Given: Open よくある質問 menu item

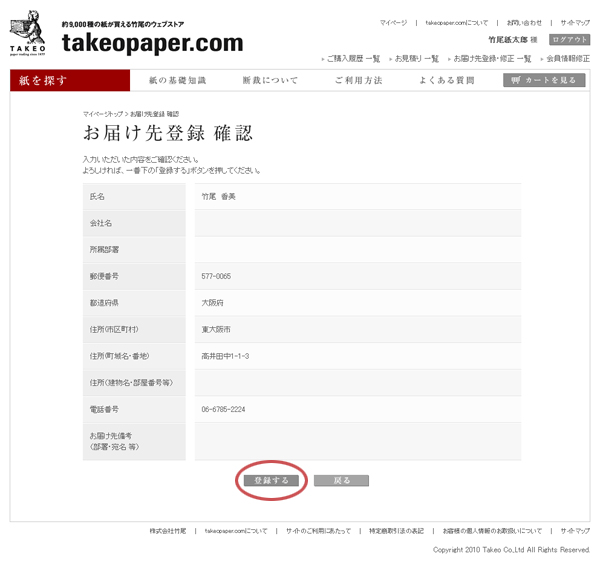Looking at the screenshot, I should click(x=446, y=80).
